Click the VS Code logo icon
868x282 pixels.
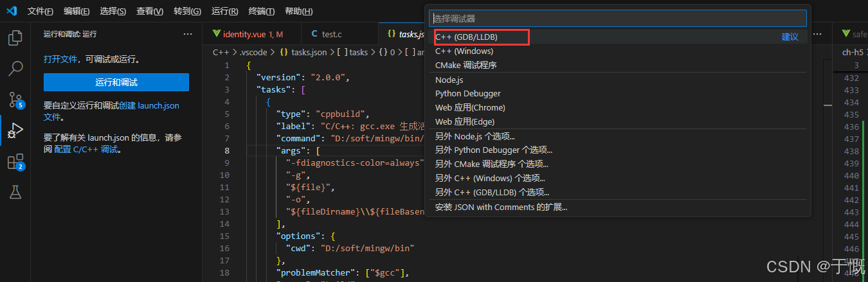pos(13,11)
